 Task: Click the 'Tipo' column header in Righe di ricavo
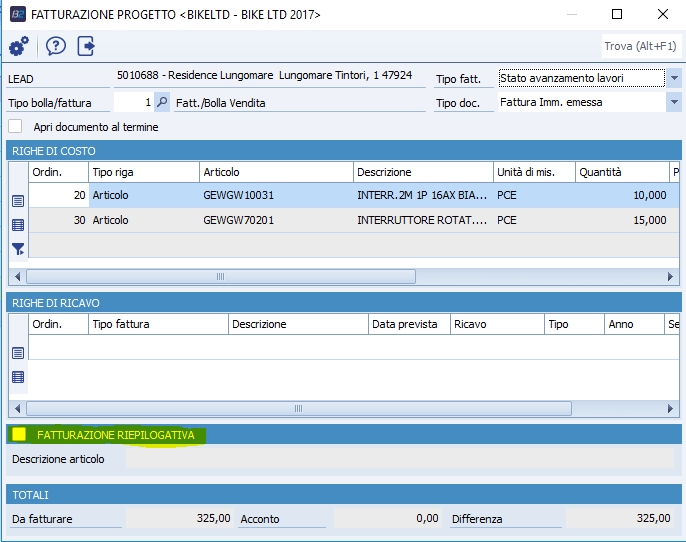pos(574,324)
